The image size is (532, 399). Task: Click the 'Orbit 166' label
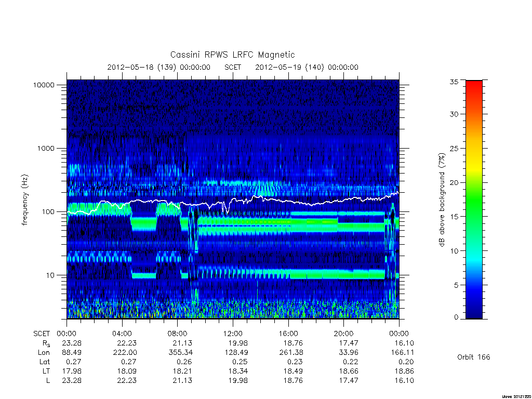click(x=474, y=357)
